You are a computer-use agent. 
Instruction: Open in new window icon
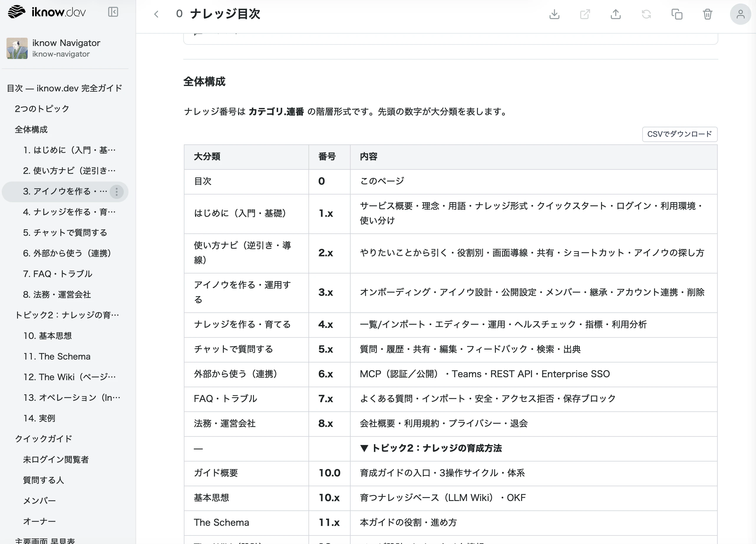click(x=585, y=14)
